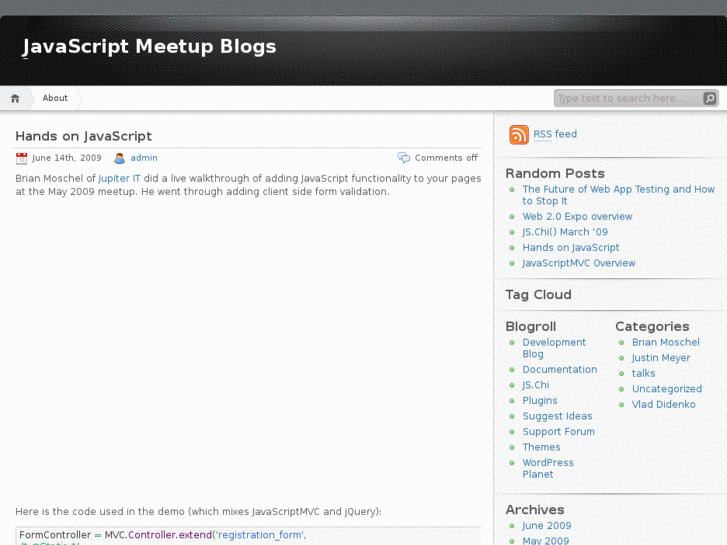
Task: Click the calendar icon beside June 14th
Action: click(22, 158)
